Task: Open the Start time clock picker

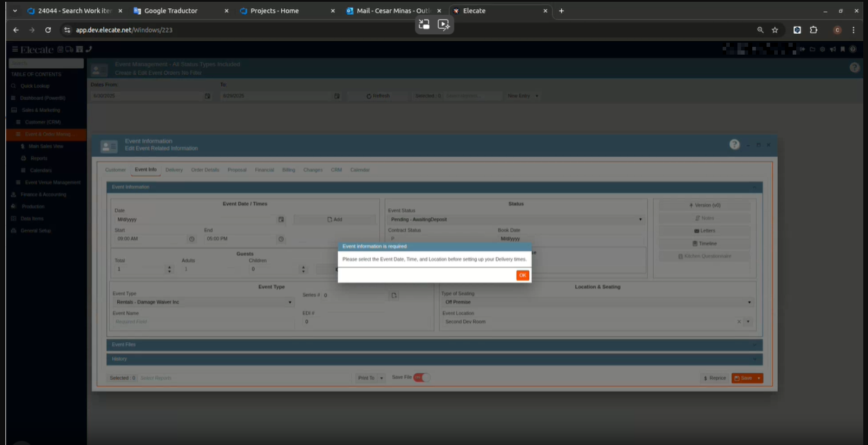Action: tap(192, 239)
